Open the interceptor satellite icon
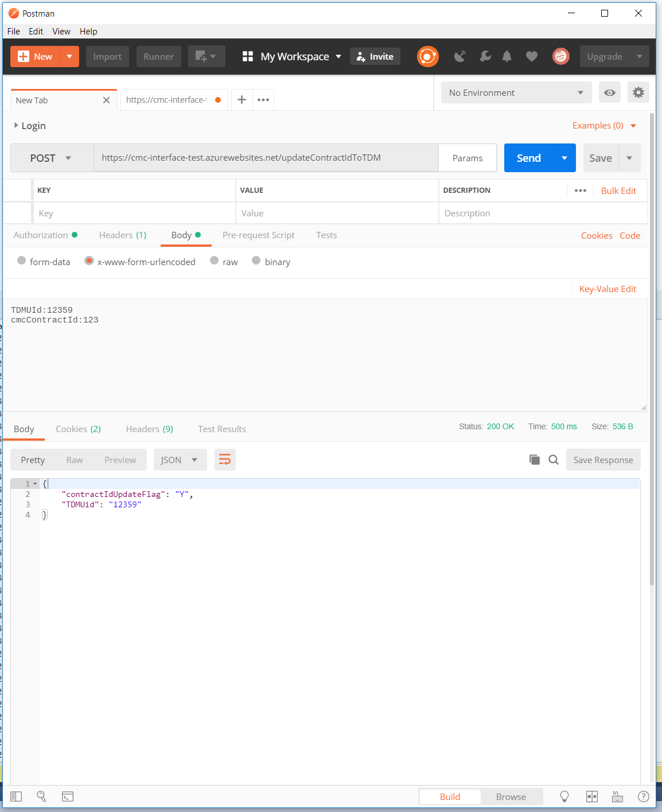Image resolution: width=662 pixels, height=812 pixels. coord(459,56)
